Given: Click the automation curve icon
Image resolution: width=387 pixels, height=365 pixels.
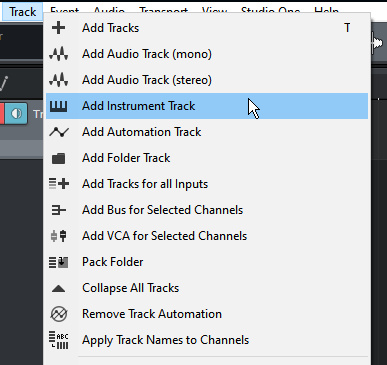Looking at the screenshot, I should [x=59, y=132].
